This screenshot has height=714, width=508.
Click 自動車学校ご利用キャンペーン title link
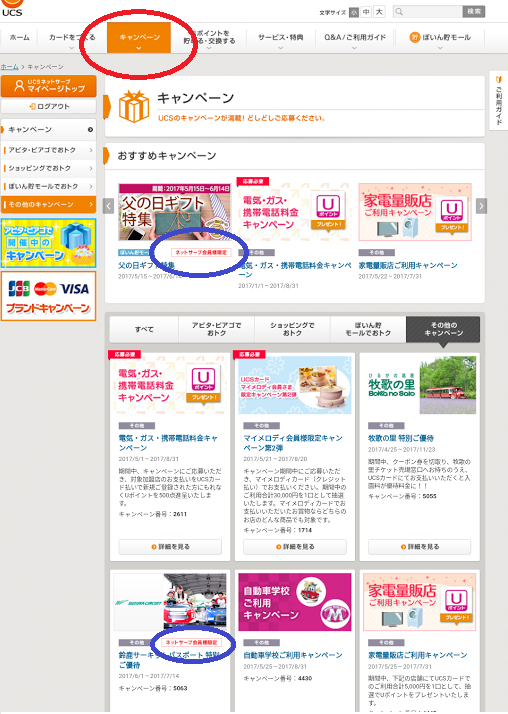[x=293, y=655]
